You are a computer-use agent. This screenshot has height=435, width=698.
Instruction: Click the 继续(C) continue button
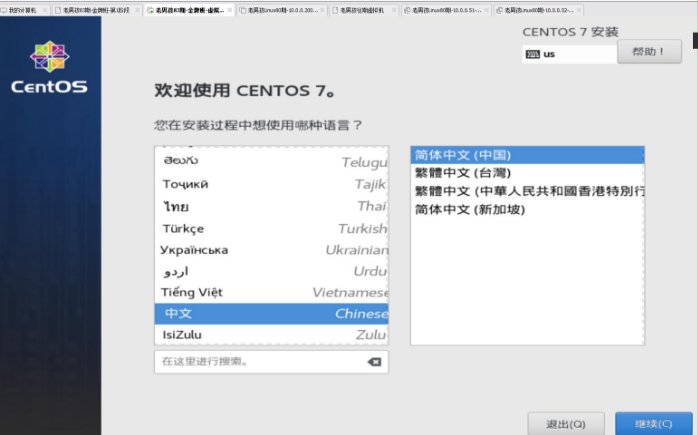click(x=653, y=422)
